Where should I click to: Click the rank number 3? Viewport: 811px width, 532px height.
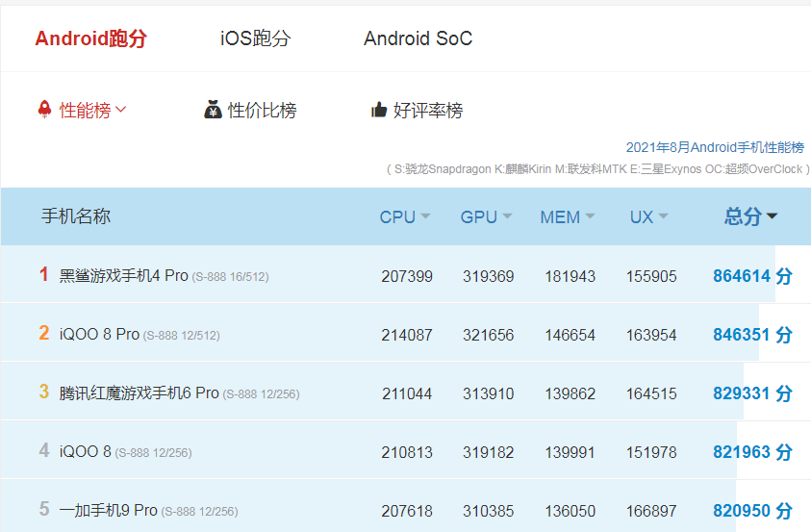[x=44, y=392]
